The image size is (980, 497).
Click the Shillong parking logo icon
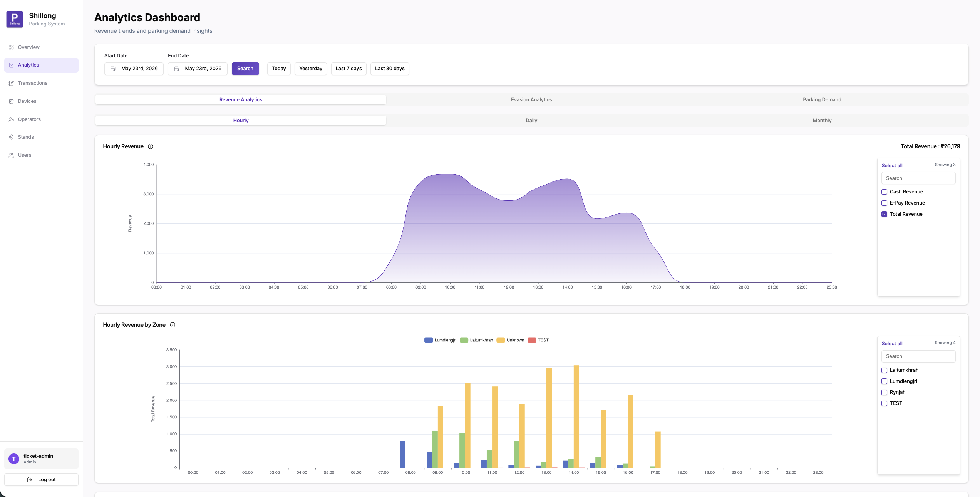(15, 19)
